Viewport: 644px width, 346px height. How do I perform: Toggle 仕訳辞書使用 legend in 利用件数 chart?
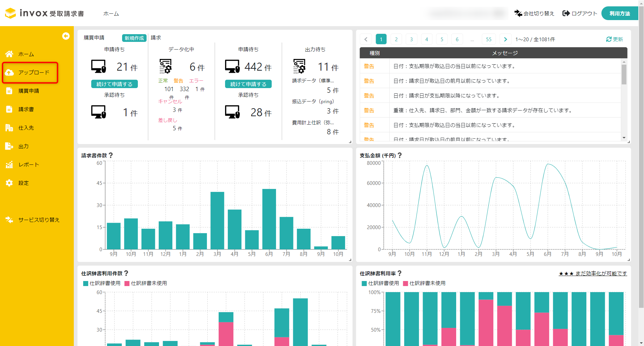pos(102,283)
